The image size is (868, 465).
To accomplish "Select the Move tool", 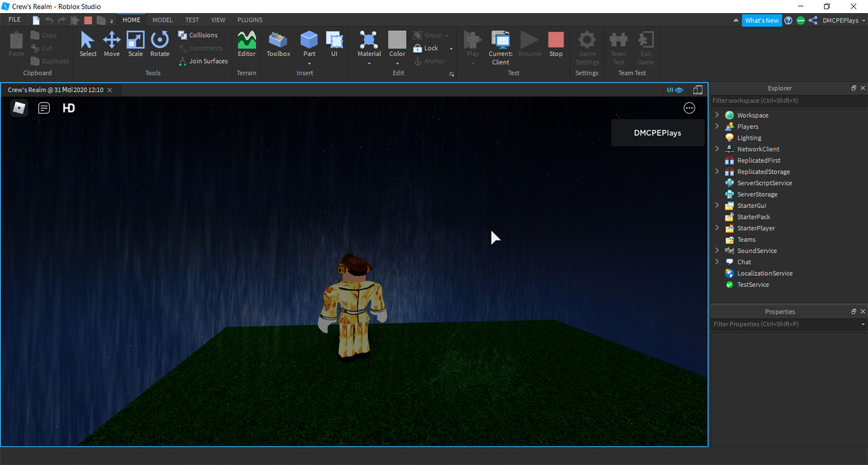I will pos(111,43).
